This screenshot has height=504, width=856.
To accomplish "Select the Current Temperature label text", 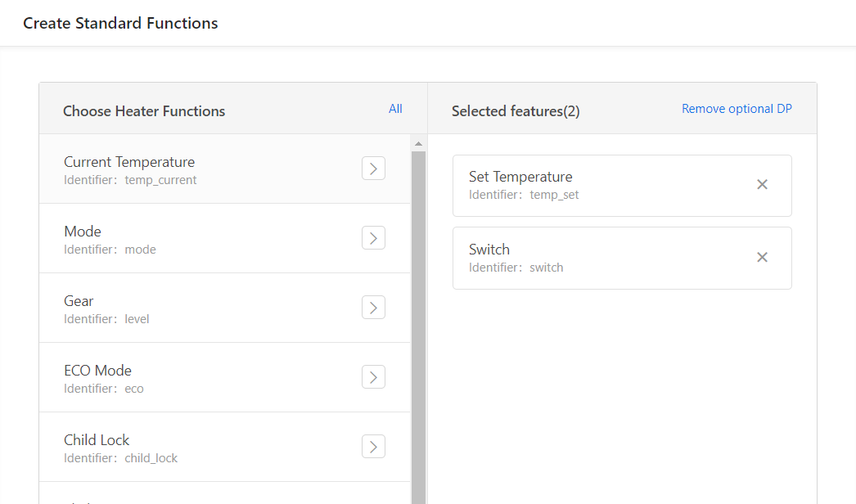I will 129,162.
